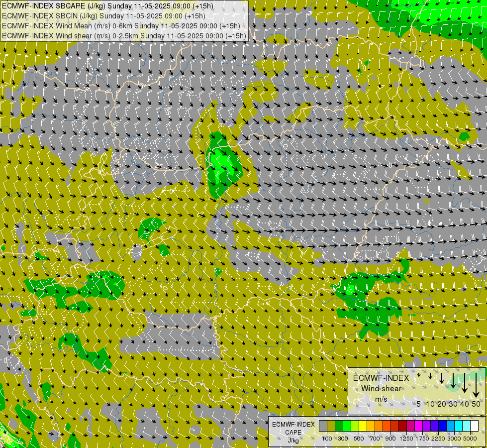The height and width of the screenshot is (448, 487).
Task: Click the 5000 label on CAPE scale
Action: click(x=470, y=439)
